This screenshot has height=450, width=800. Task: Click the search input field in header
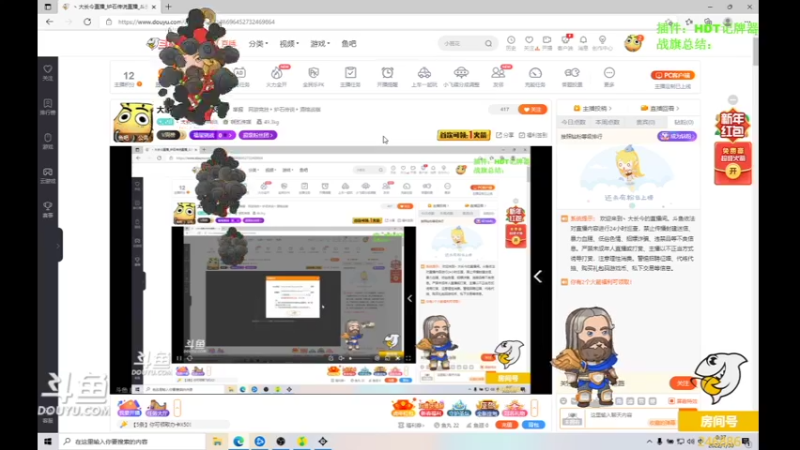(462, 43)
